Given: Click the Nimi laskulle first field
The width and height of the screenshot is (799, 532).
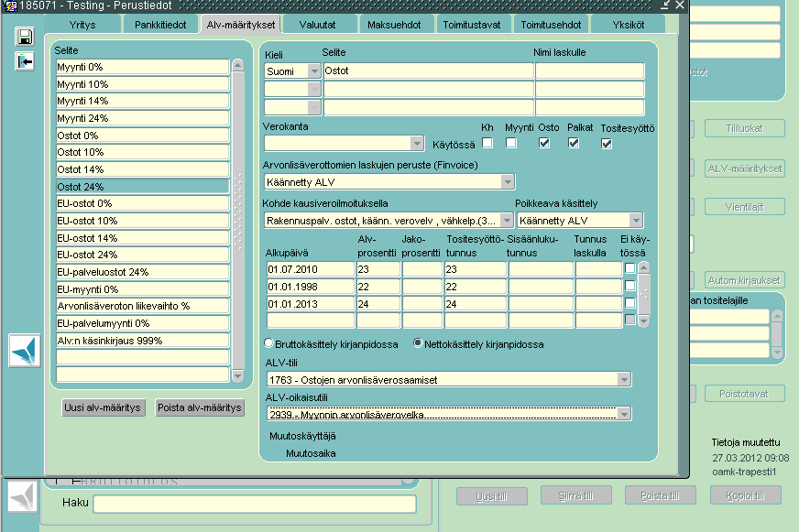Looking at the screenshot, I should click(x=589, y=71).
